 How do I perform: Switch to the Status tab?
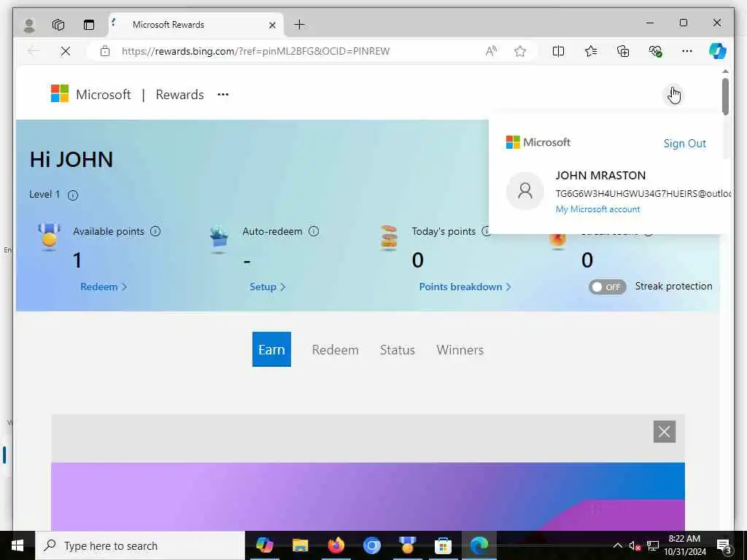point(398,349)
